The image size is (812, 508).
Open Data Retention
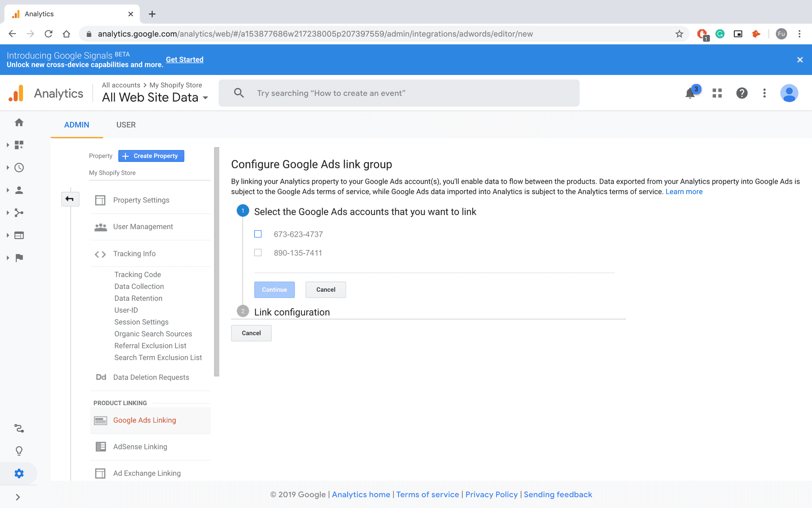[x=138, y=298]
